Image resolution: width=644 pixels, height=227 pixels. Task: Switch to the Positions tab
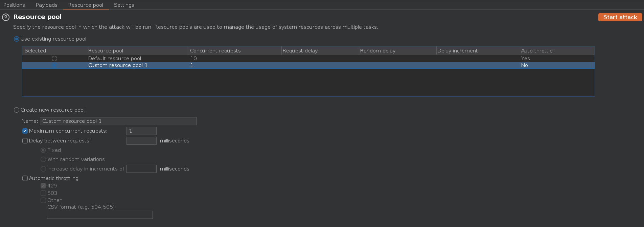tap(14, 5)
